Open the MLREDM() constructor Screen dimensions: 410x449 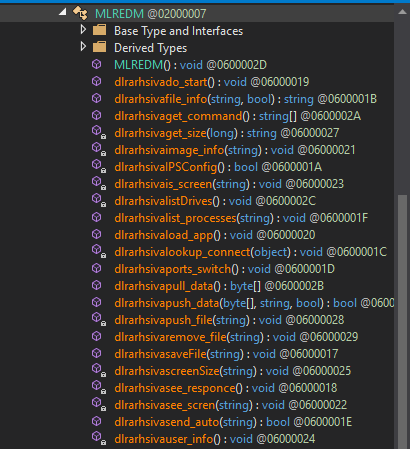[x=190, y=65]
